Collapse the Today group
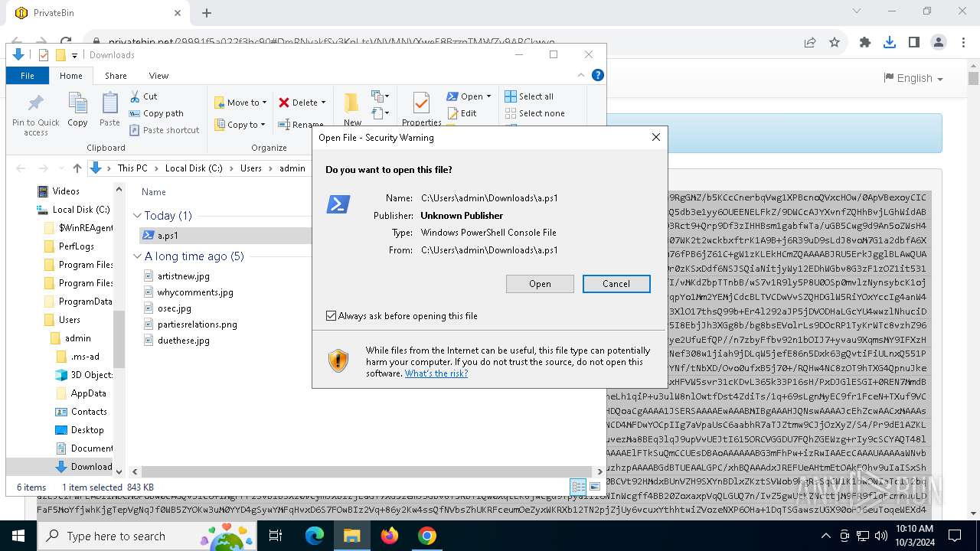Viewport: 980px width, 551px height. (x=137, y=216)
